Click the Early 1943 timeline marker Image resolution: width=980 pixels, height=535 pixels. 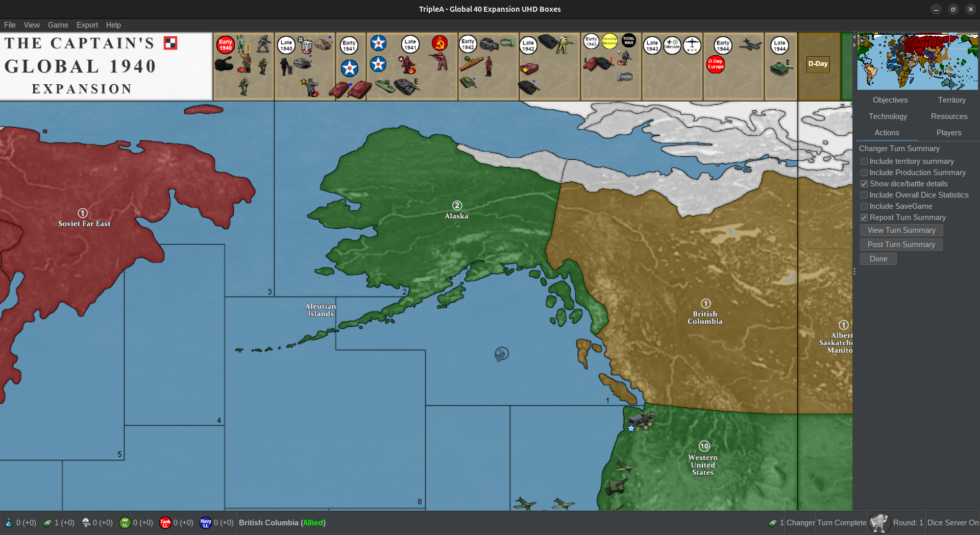tap(591, 41)
